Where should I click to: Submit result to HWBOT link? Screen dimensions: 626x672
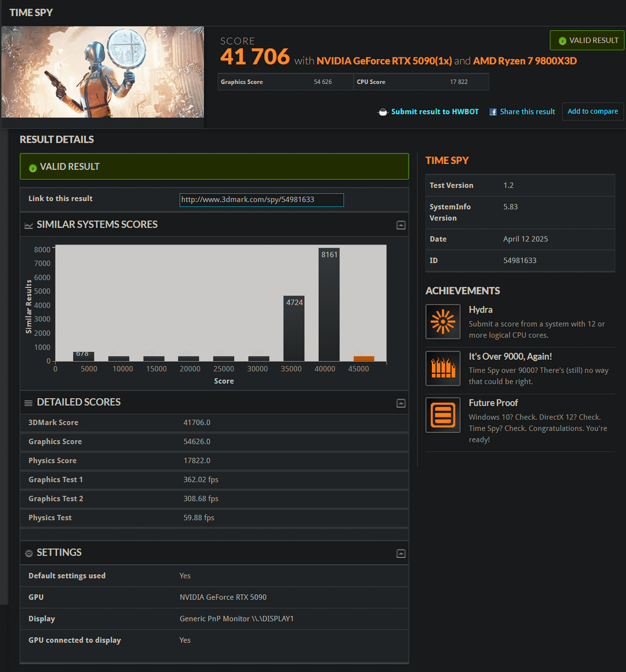point(435,111)
